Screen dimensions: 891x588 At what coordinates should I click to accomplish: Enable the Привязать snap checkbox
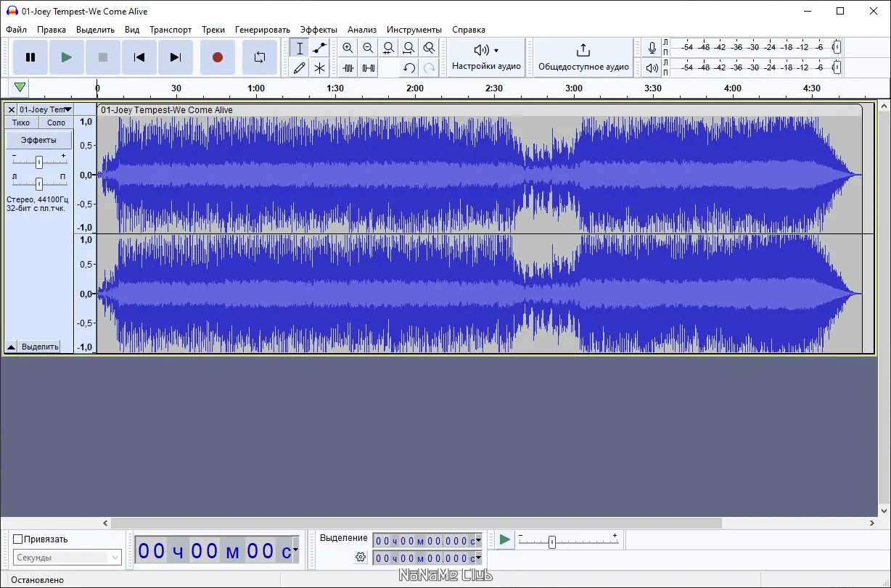coord(18,539)
